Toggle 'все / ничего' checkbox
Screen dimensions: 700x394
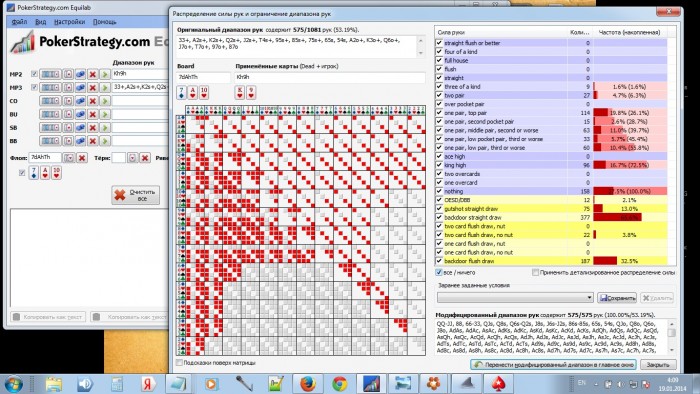439,272
